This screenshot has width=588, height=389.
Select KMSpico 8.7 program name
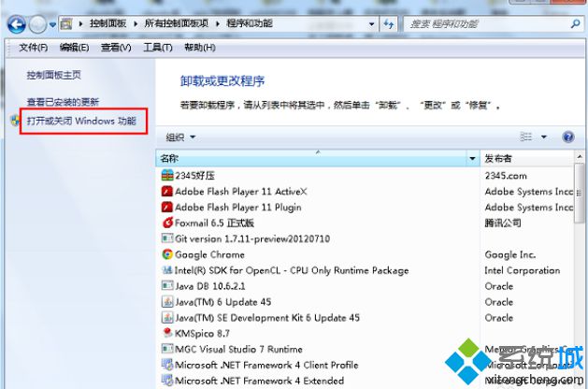202,334
